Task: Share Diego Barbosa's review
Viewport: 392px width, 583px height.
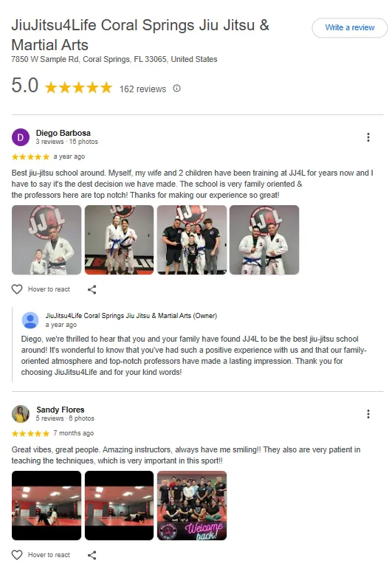Action: pyautogui.click(x=92, y=289)
